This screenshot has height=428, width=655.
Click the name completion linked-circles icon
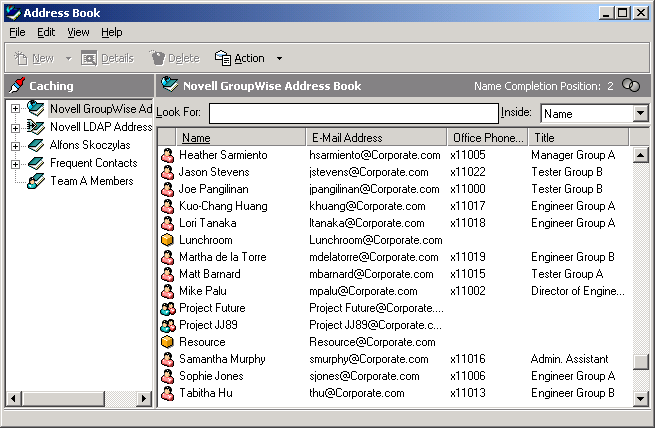pos(631,85)
